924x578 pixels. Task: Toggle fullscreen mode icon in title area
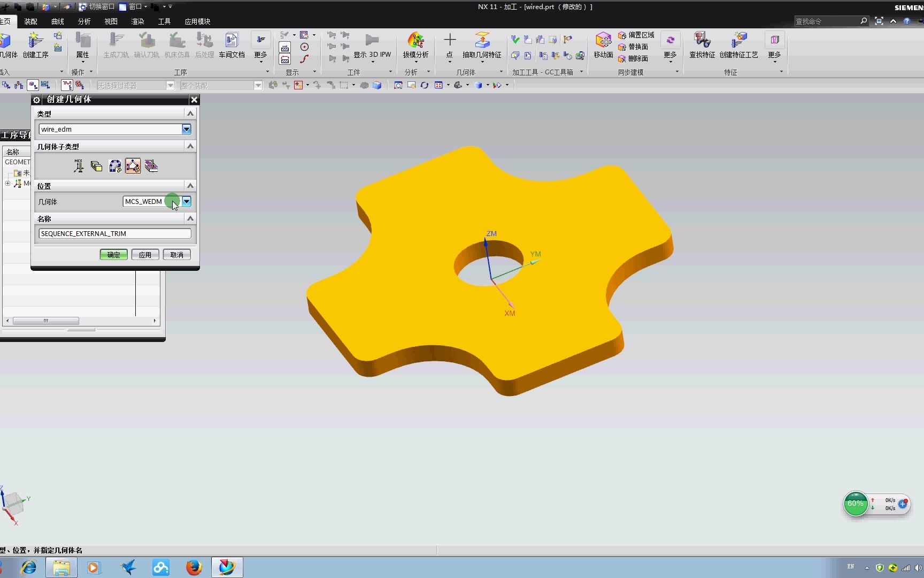[x=879, y=21]
